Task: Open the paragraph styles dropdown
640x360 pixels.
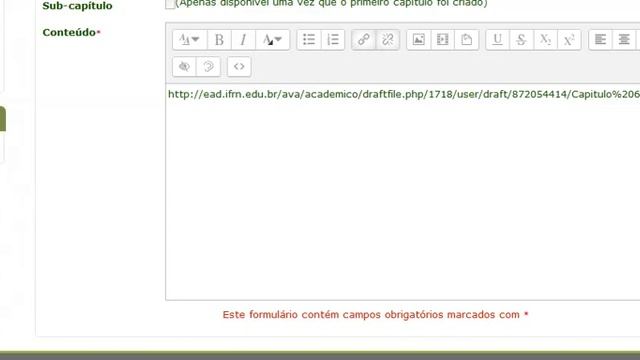Action: (x=190, y=40)
